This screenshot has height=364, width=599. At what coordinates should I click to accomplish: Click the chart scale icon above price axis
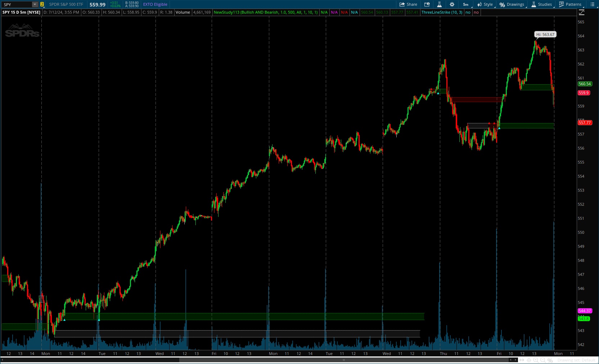tap(581, 12)
